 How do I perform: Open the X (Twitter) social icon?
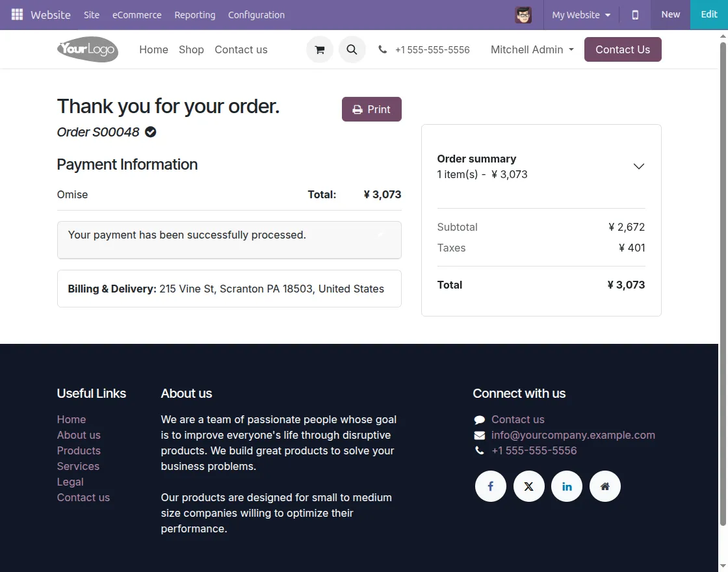point(528,486)
